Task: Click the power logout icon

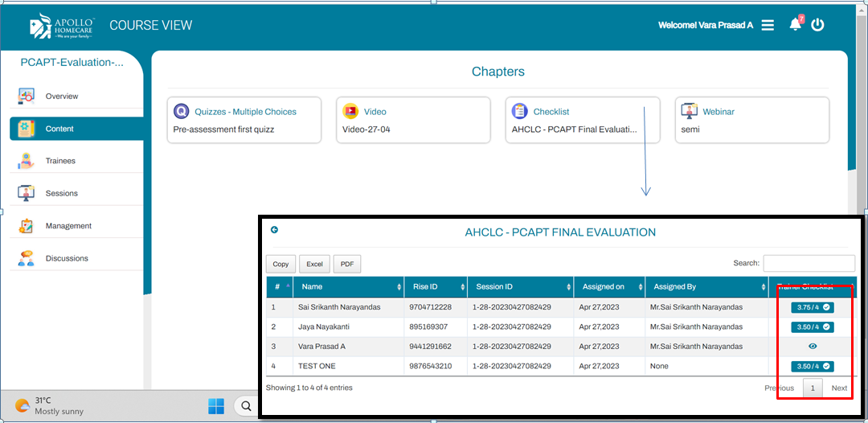Action: pyautogui.click(x=817, y=24)
